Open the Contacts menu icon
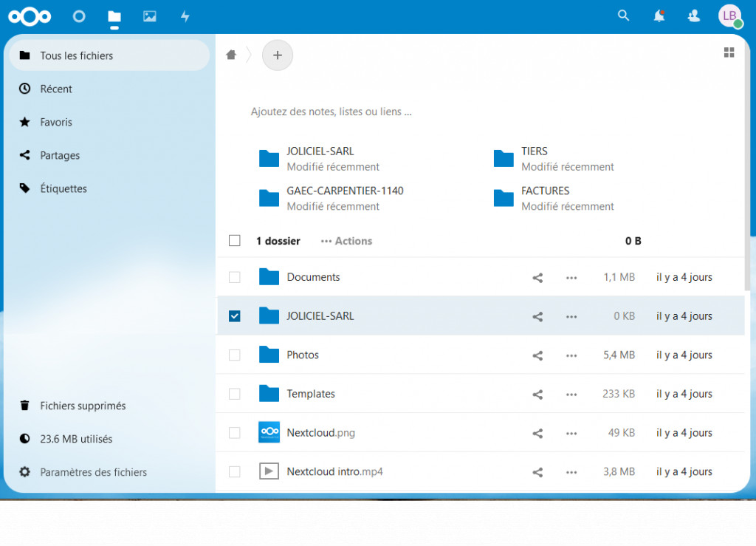This screenshot has width=756, height=546. (694, 16)
